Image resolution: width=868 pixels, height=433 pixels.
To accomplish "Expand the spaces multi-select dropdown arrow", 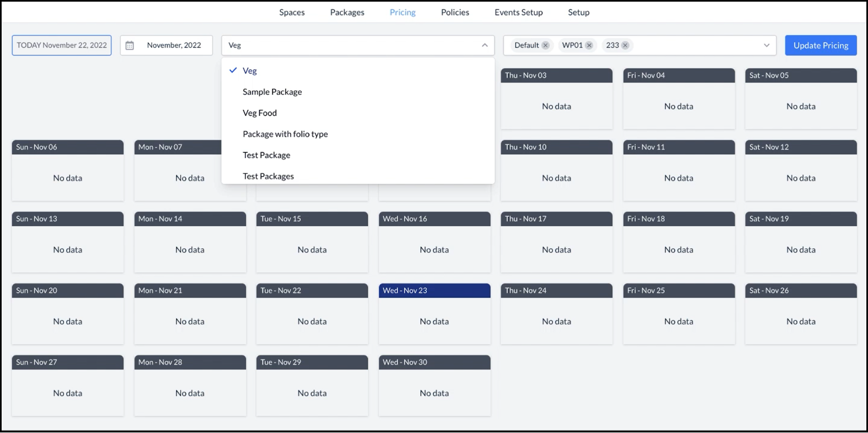I will 767,46.
